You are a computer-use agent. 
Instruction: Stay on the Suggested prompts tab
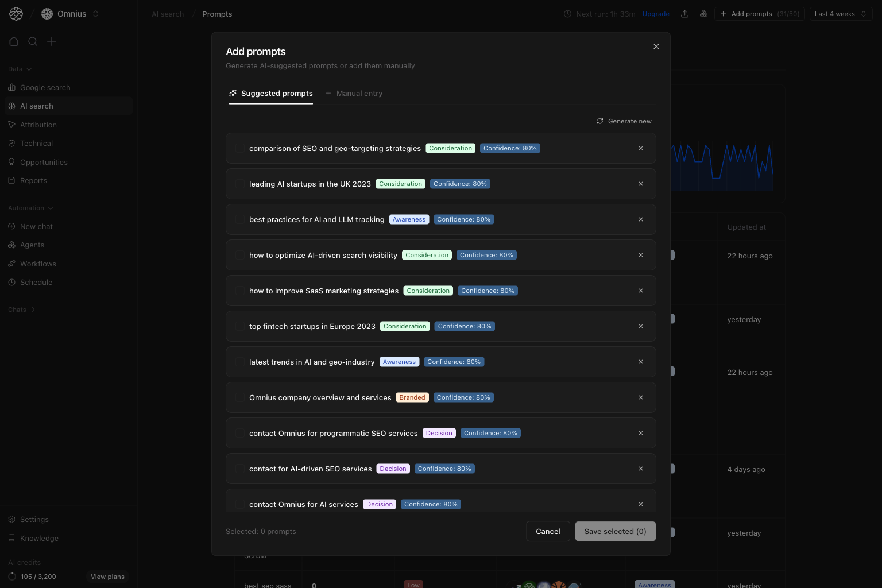pyautogui.click(x=270, y=93)
